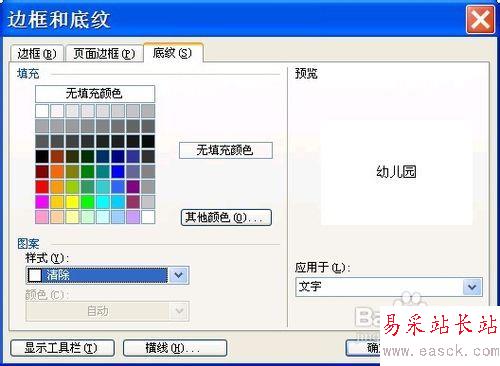Click the 横线(H)... button

point(175,348)
